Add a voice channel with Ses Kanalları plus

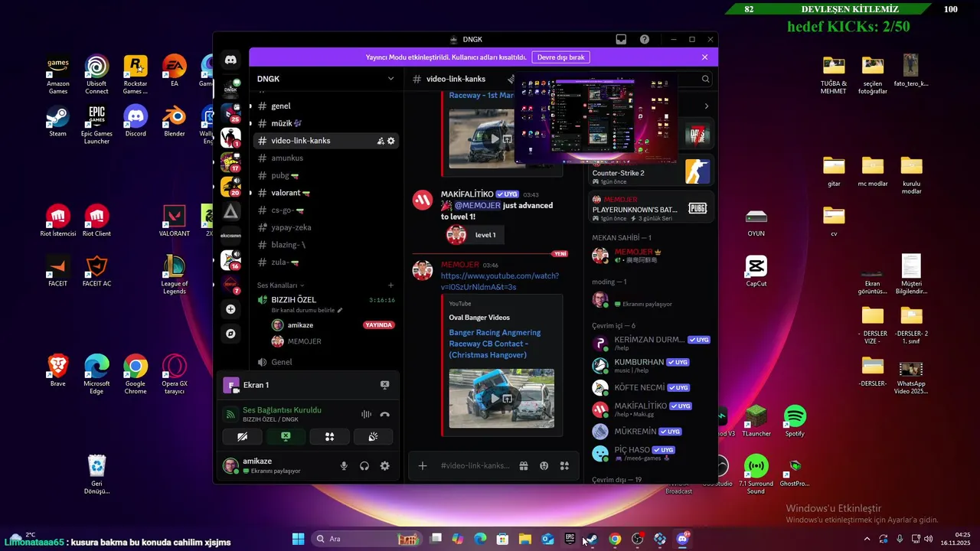click(390, 285)
